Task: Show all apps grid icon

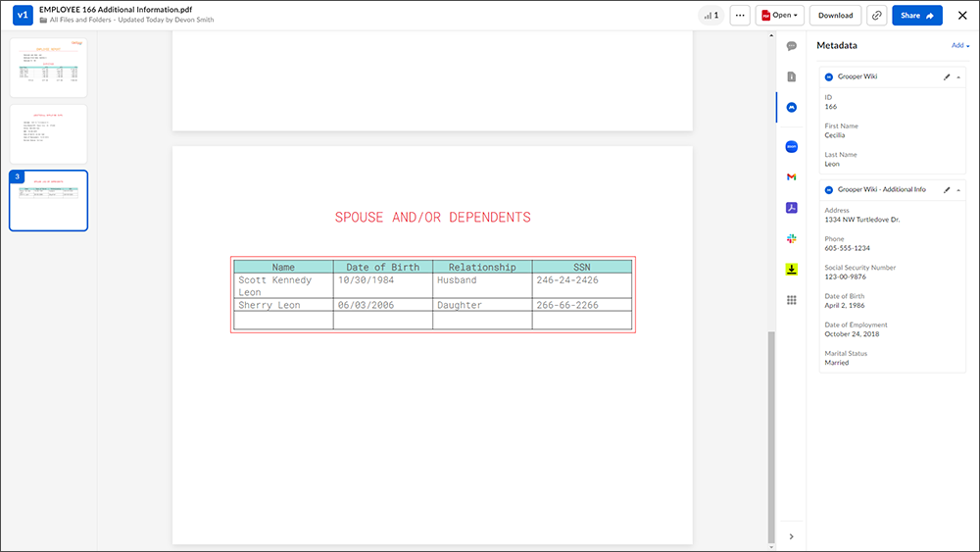Action: [x=791, y=300]
